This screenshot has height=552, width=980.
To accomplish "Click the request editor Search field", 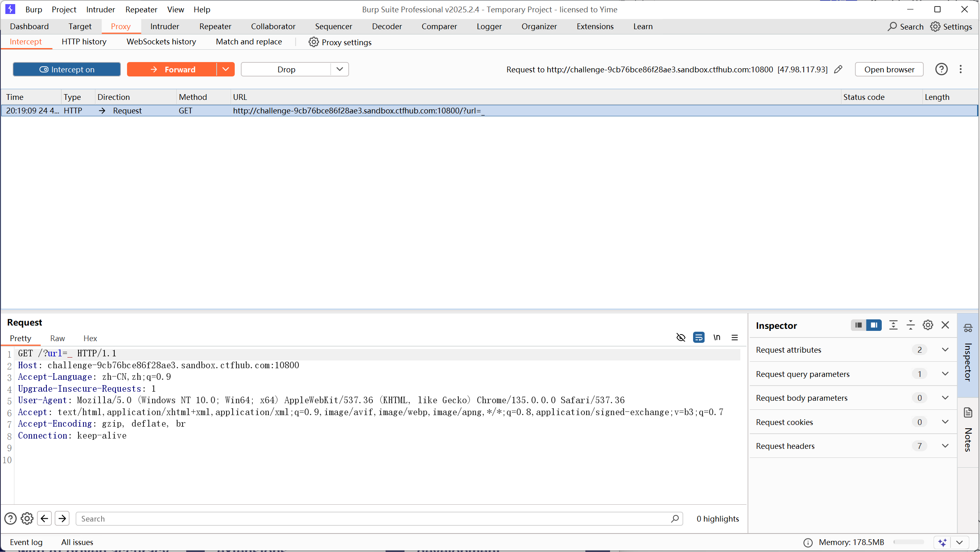I will point(374,519).
